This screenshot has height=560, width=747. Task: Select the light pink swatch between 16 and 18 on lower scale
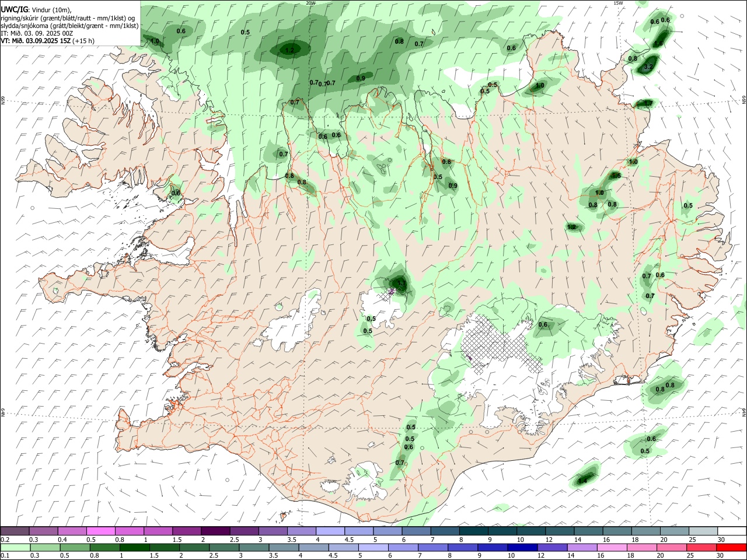[612, 547]
